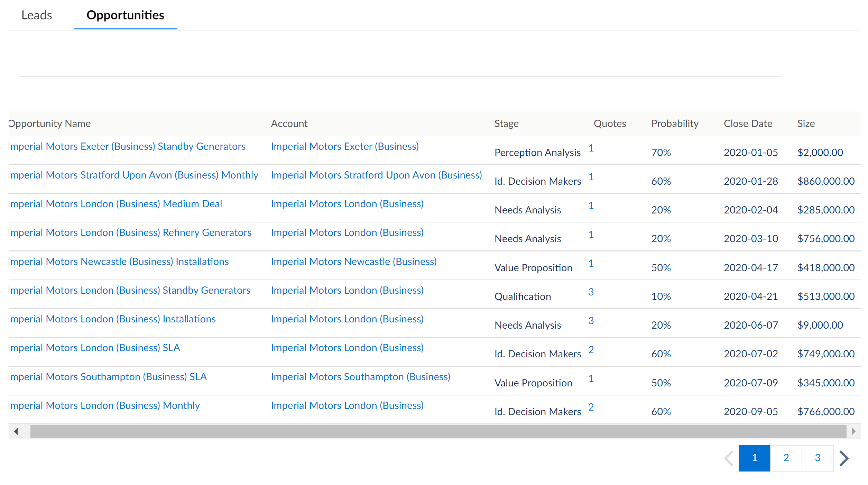This screenshot has height=485, width=868.
Task: Click the previous page arrow
Action: (x=729, y=458)
